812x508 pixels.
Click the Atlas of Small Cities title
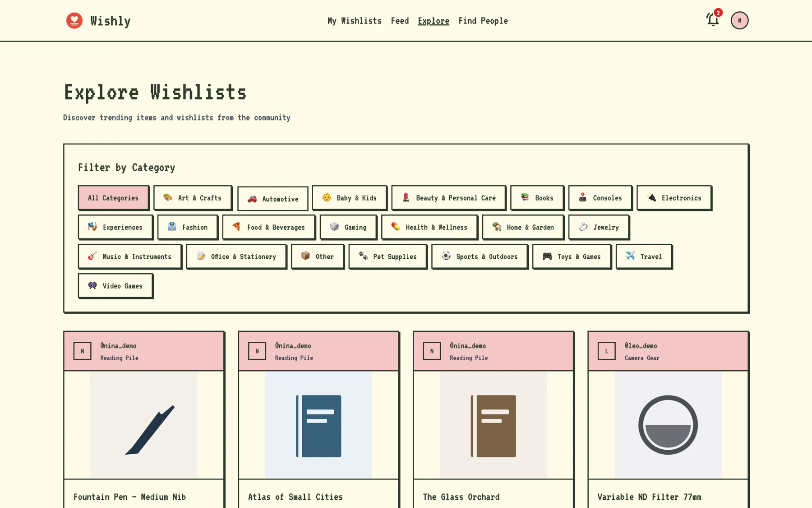pos(295,497)
